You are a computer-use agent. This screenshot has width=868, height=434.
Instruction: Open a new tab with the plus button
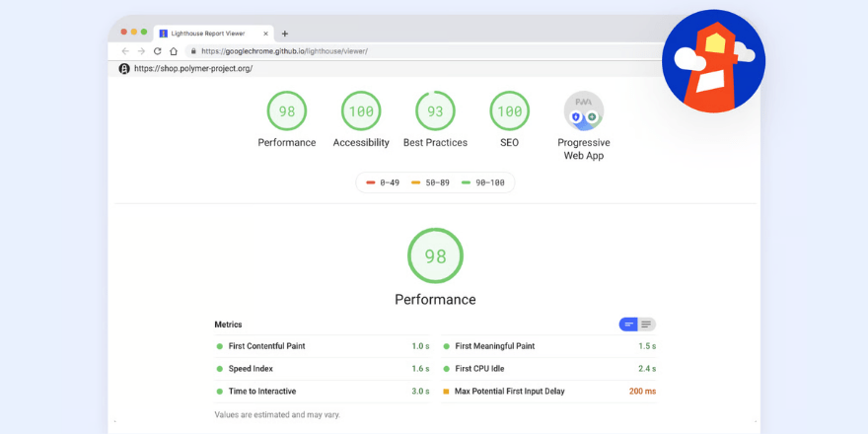click(x=285, y=34)
